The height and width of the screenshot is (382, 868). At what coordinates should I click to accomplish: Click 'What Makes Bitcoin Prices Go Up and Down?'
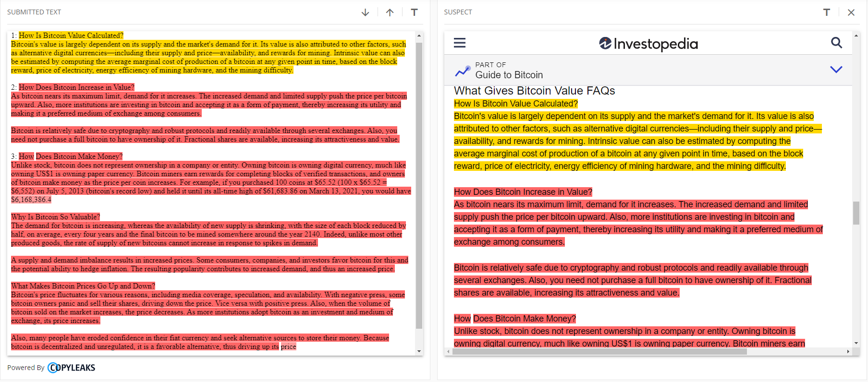83,286
